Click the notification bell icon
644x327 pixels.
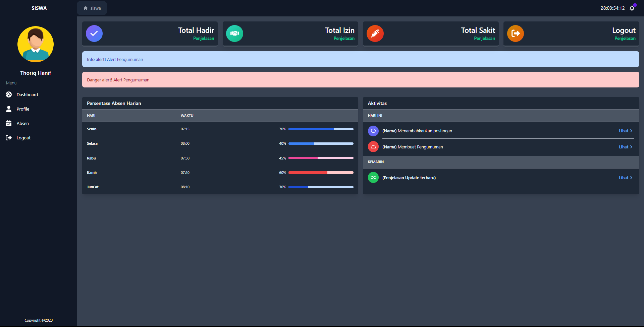[632, 8]
